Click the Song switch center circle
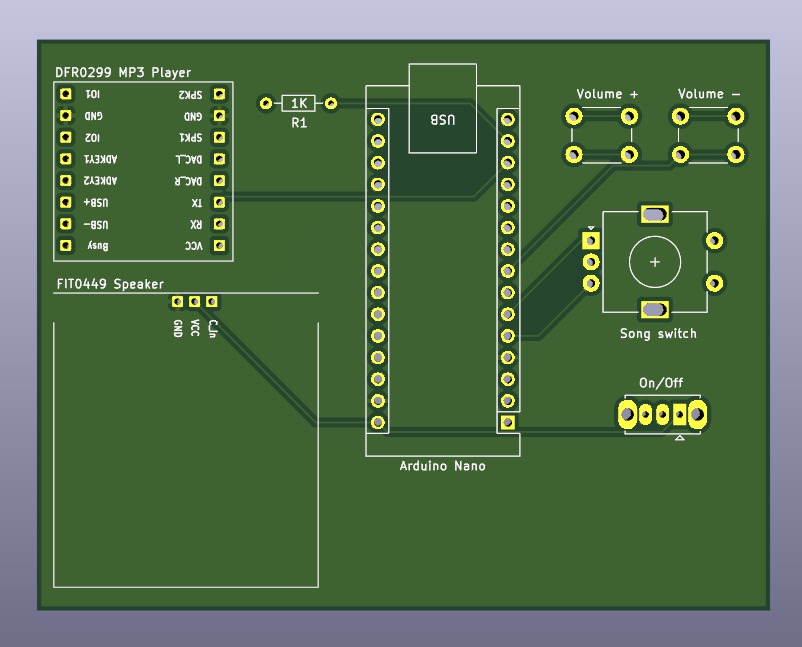 [655, 262]
